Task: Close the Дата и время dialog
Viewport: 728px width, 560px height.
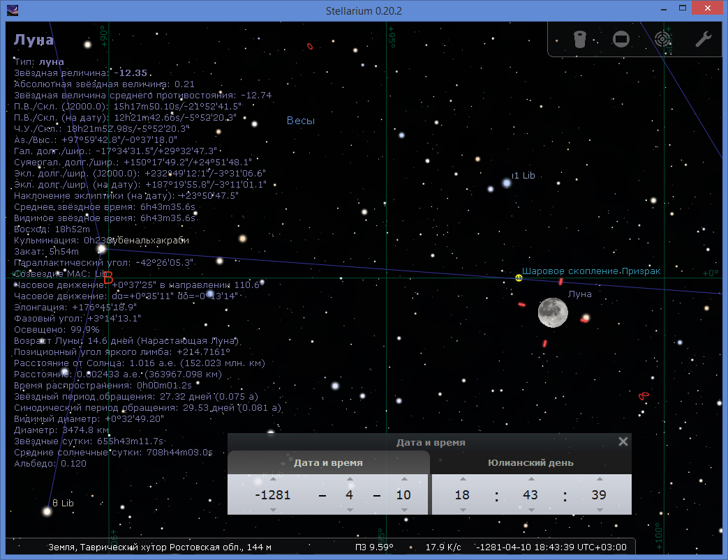Action: point(623,441)
